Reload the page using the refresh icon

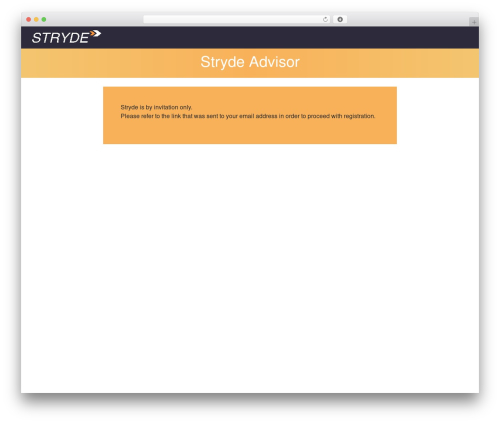pyautogui.click(x=325, y=20)
